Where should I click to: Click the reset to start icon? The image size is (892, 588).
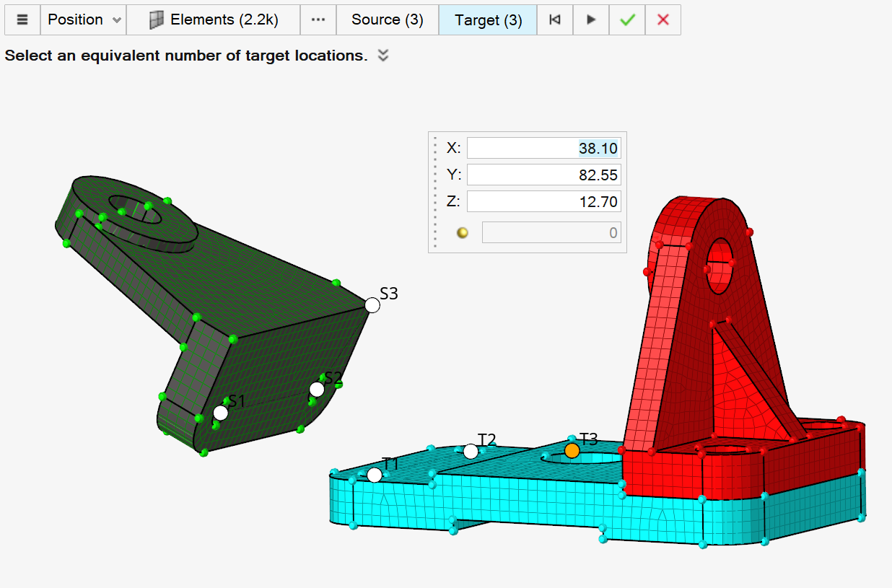555,19
